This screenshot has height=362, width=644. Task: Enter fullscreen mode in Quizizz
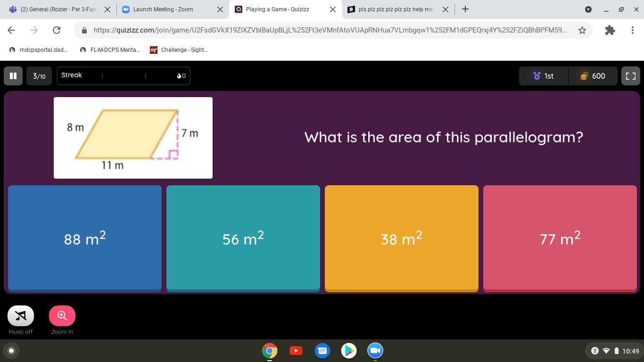(630, 76)
